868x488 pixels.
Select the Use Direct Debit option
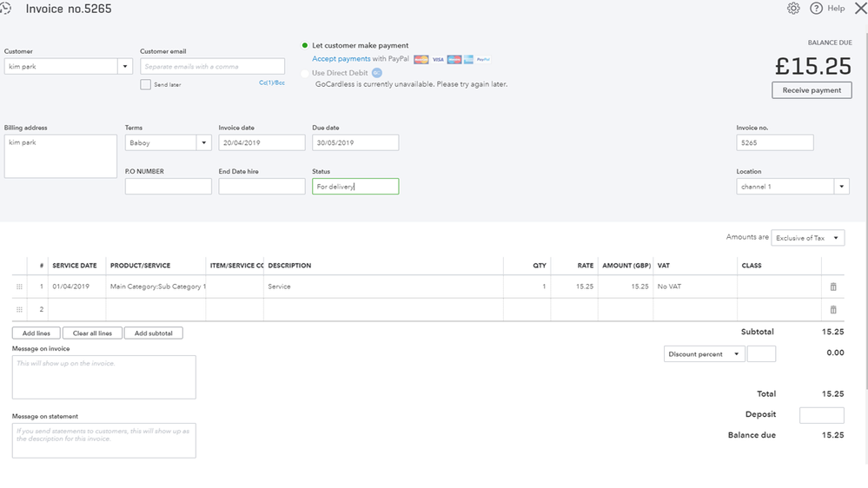(305, 73)
